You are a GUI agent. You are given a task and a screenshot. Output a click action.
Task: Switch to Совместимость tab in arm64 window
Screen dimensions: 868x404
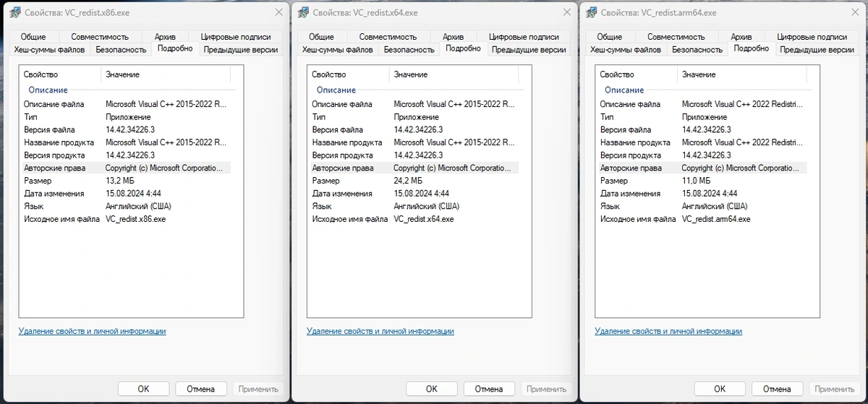676,37
